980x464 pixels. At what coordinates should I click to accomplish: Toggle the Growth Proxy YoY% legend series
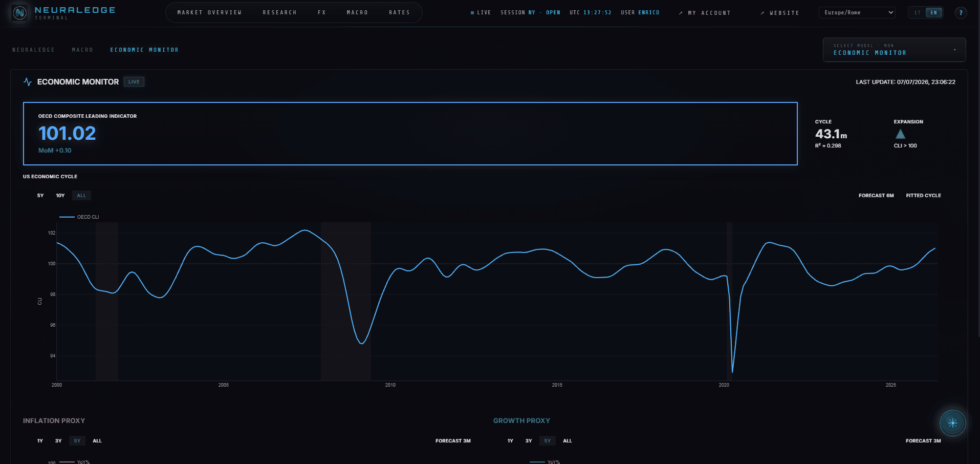coord(545,462)
